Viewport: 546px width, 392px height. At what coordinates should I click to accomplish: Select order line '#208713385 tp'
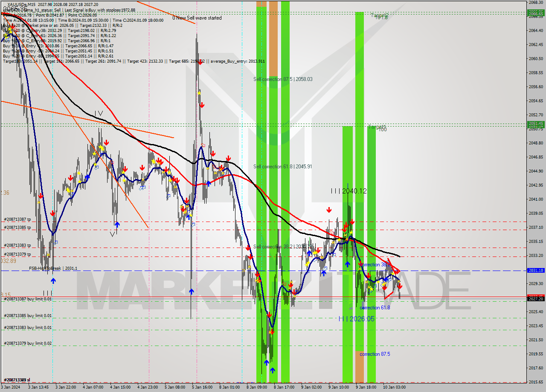tap(17, 228)
